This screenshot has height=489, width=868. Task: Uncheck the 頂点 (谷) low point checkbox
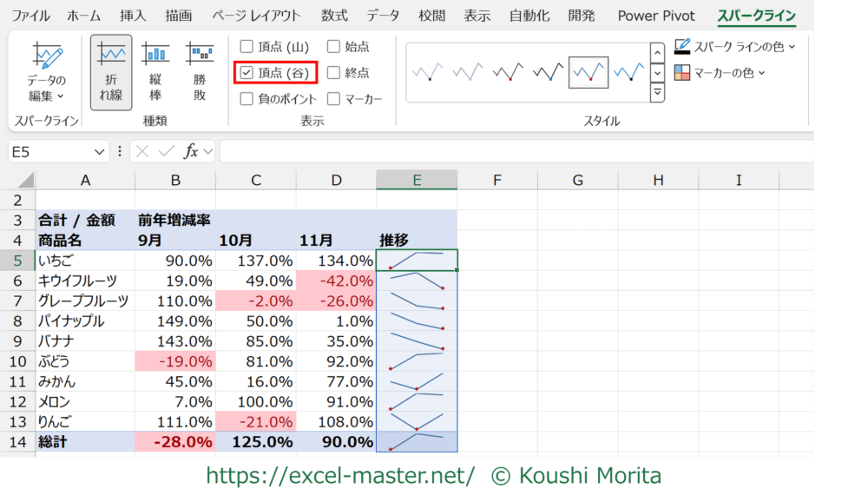247,73
